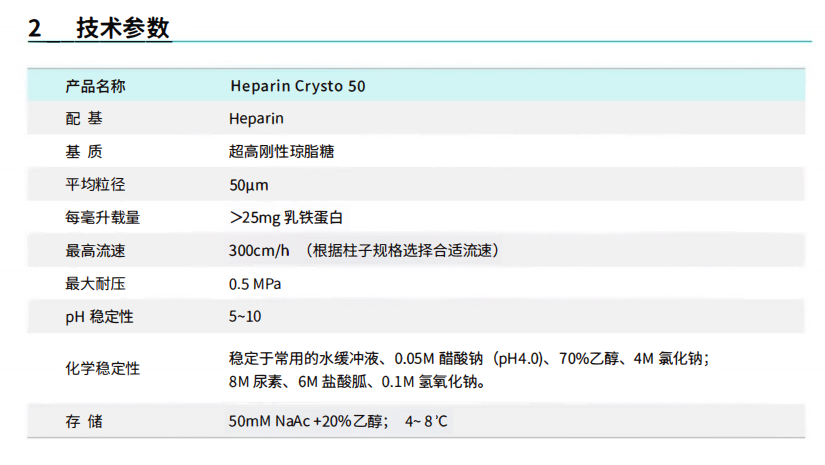This screenshot has width=825, height=465.
Task: Select the "平均粒径" row label
Action: 95,185
